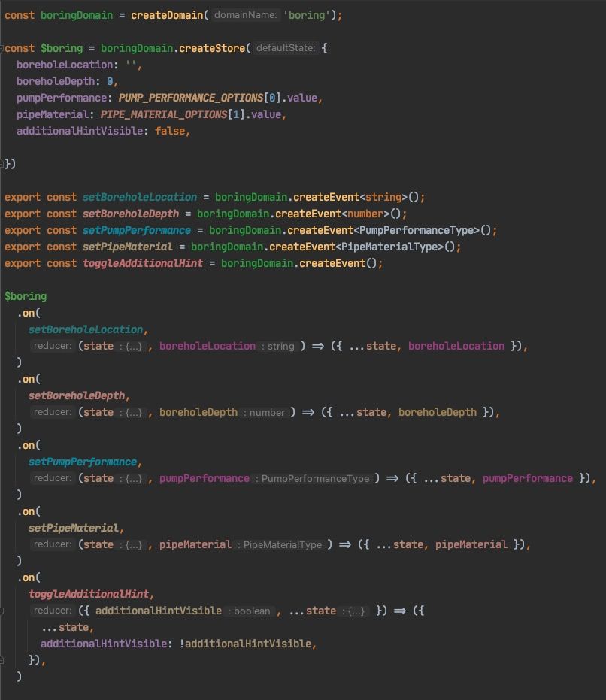Click PumpPerformanceType in createEvent generic
The height and width of the screenshot is (700, 606).
pyautogui.click(x=417, y=230)
